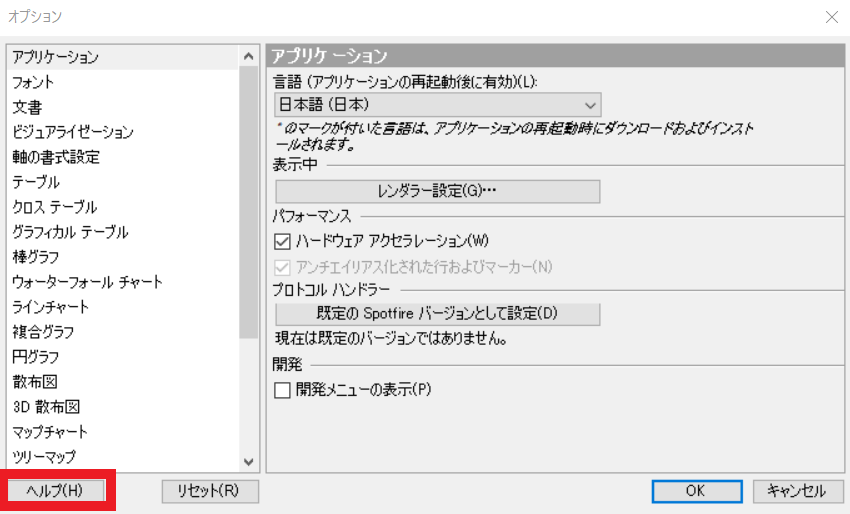Image resolution: width=850 pixels, height=514 pixels.
Task: Toggle ハードウェア アクセラレーション checkbox
Action: [x=282, y=241]
